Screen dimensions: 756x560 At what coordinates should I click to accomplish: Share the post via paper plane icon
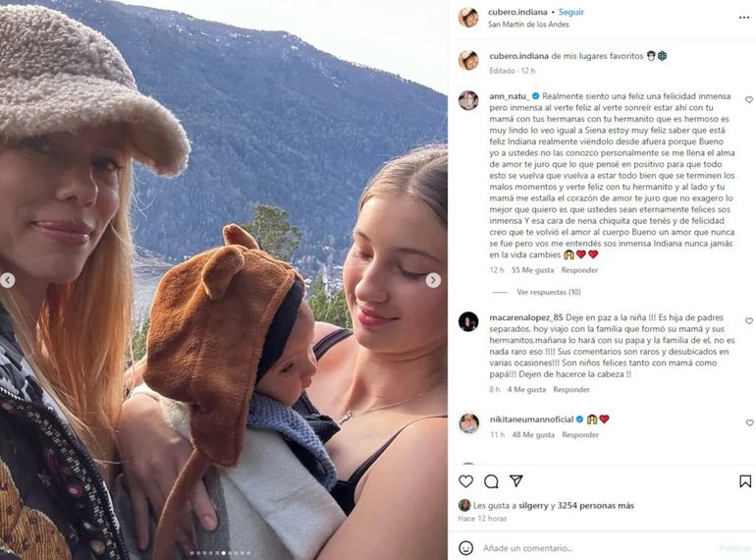515,480
